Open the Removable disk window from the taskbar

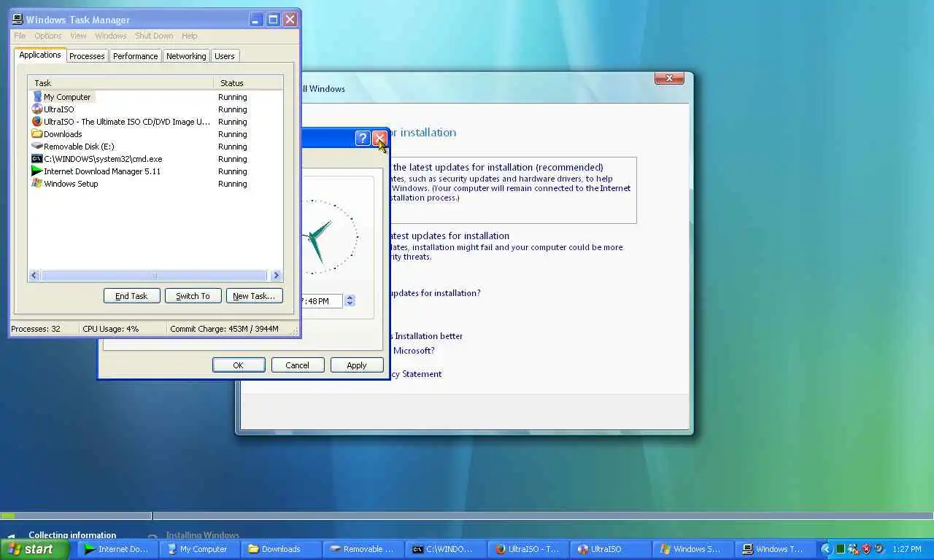pos(363,549)
